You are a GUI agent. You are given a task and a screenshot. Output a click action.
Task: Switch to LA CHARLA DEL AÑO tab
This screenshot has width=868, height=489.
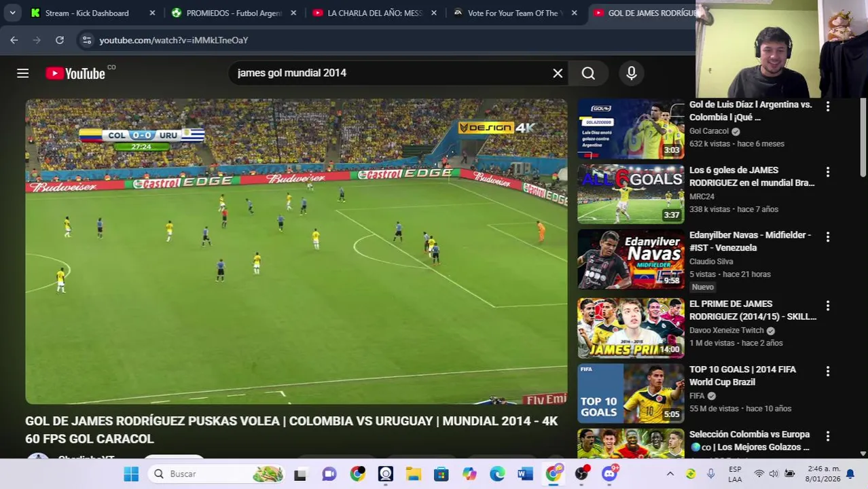point(374,13)
